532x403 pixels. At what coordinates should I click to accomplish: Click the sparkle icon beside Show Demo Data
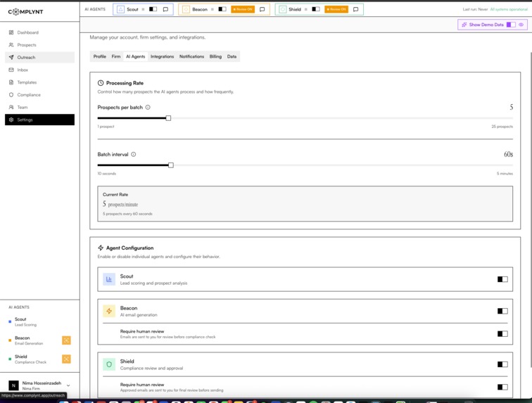pyautogui.click(x=464, y=25)
